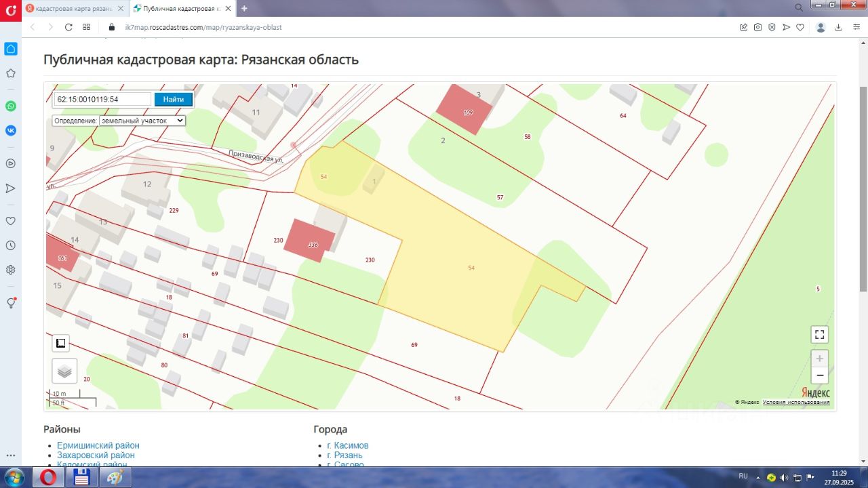Open the Захаровский район link

[96, 455]
